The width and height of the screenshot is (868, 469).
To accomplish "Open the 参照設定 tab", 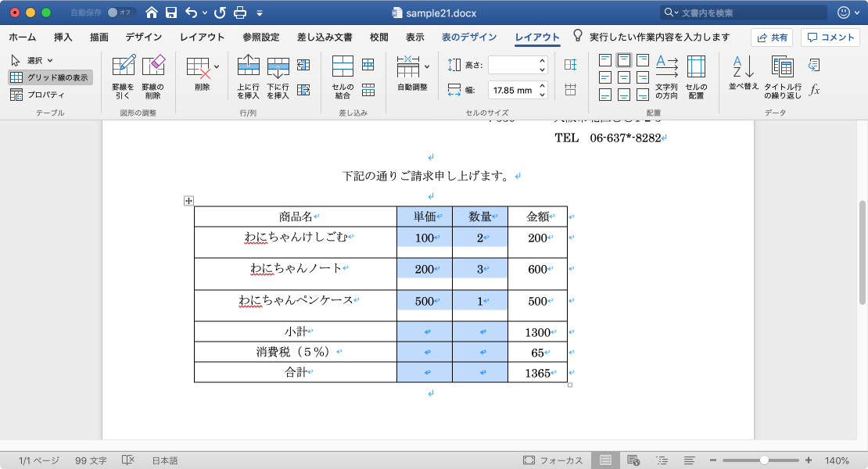I will point(260,37).
